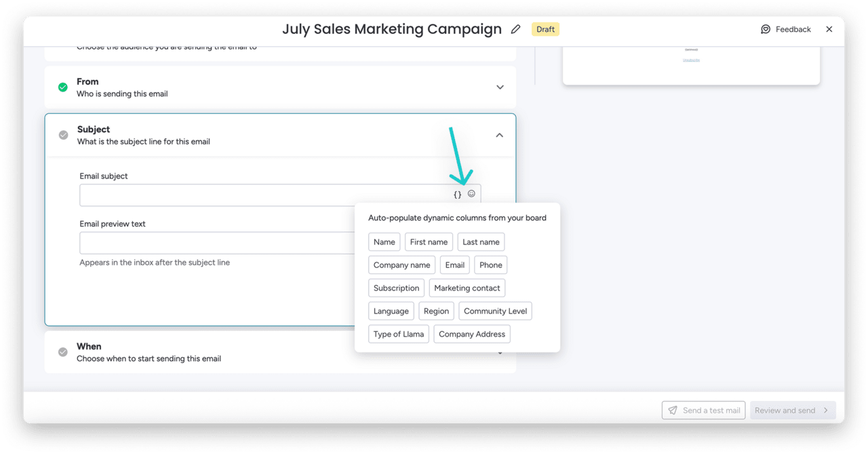Click the gray checkmark on the Subject step
This screenshot has width=868, height=454.
62,134
